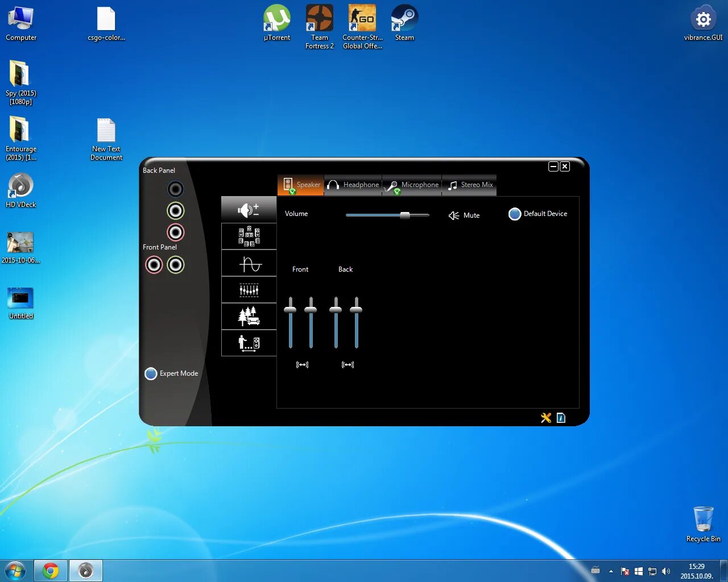Click the Back left channel slider

pos(336,310)
